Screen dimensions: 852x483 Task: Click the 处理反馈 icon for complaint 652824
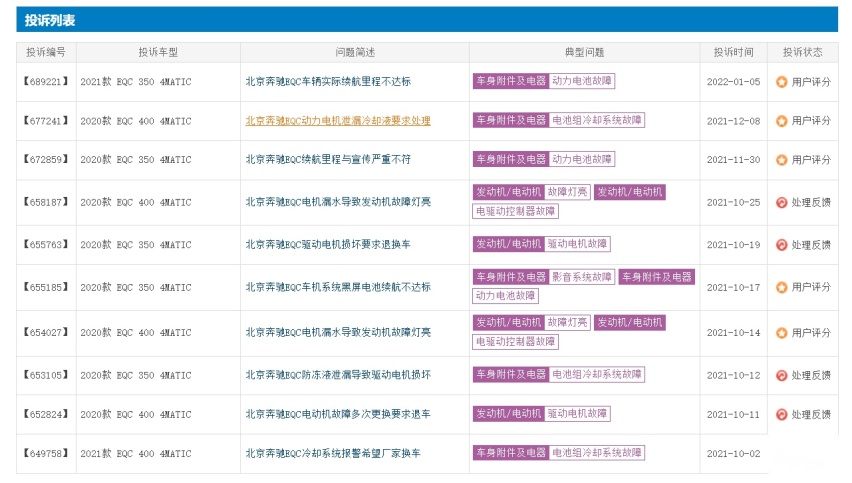point(781,415)
